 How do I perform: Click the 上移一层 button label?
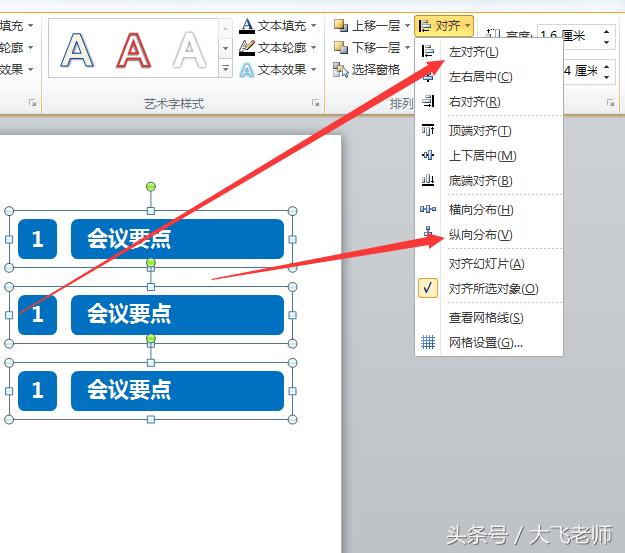pyautogui.click(x=376, y=26)
